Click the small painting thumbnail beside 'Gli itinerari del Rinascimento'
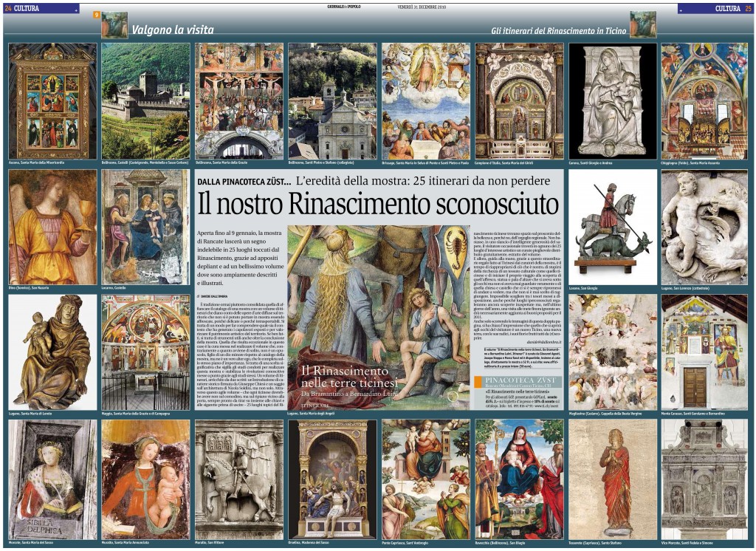756x551 pixels. [x=643, y=24]
